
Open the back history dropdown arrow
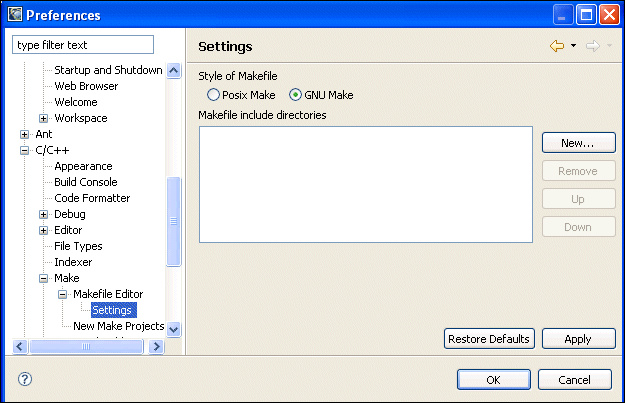pos(573,46)
